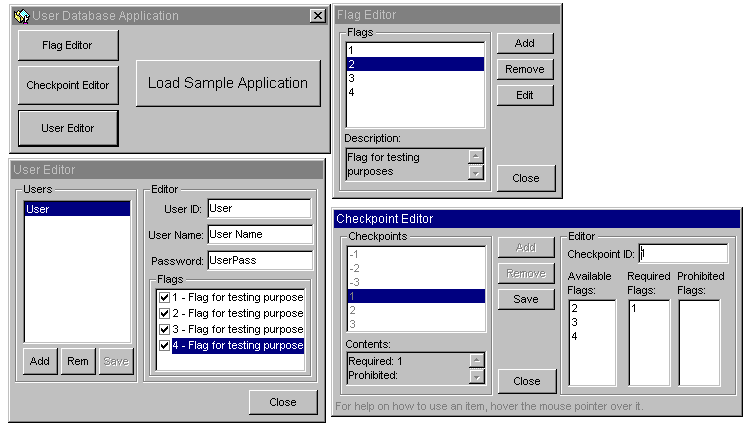Select available flag 3 in Checkpoint Editor
This screenshot has width=753, height=423.
pos(591,323)
